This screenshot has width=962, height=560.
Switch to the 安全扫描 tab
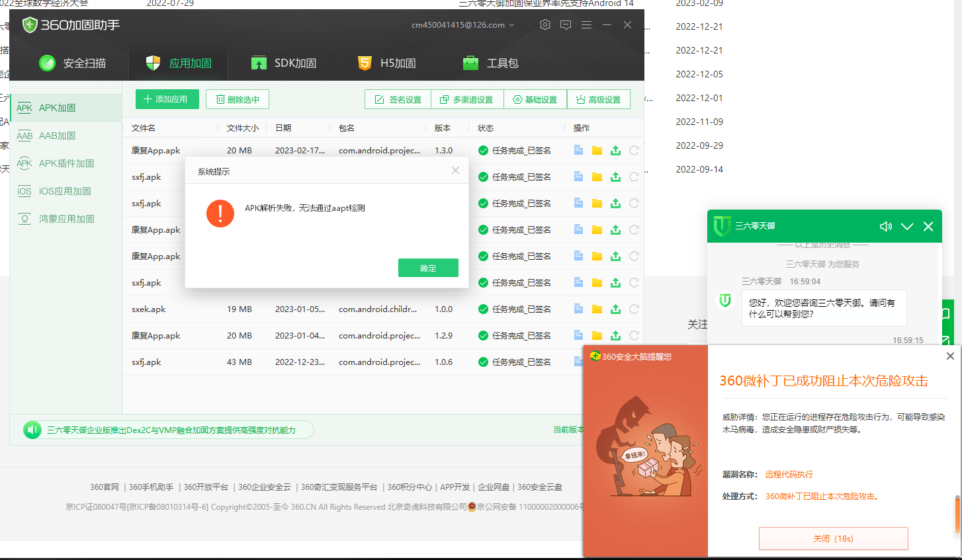pyautogui.click(x=73, y=63)
